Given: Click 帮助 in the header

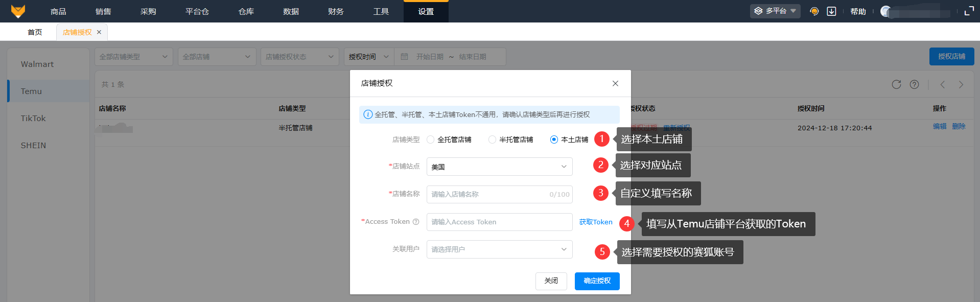Looking at the screenshot, I should pos(858,11).
